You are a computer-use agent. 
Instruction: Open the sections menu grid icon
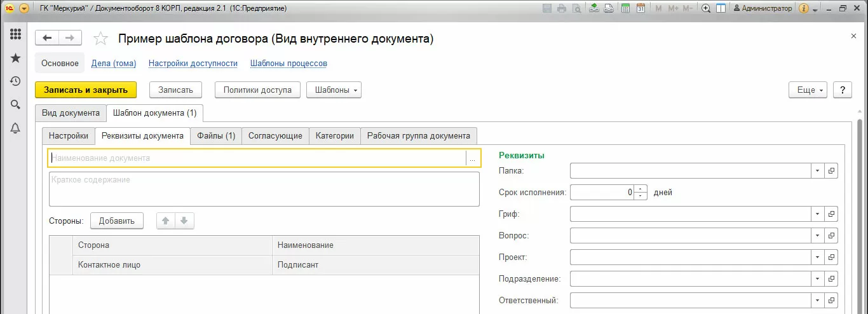16,34
